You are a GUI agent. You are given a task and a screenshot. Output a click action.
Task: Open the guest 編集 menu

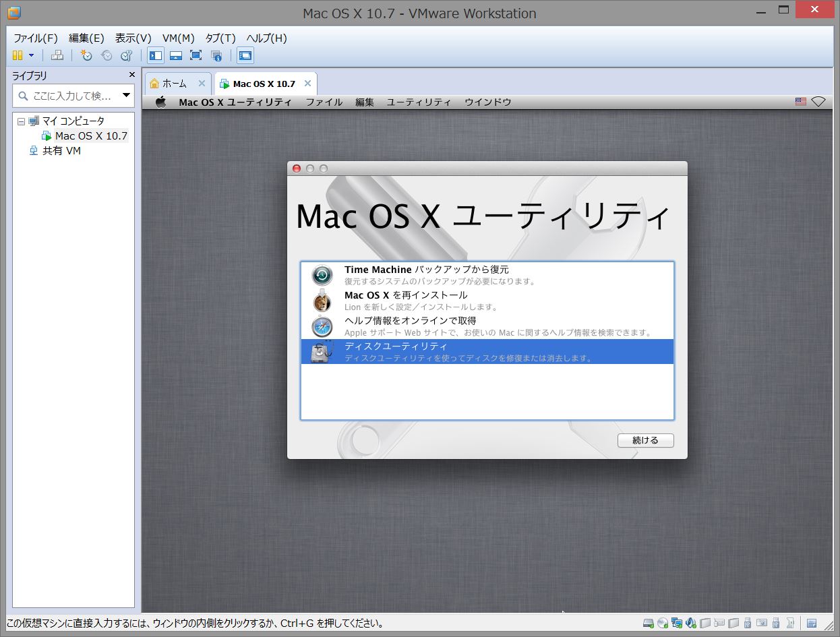pyautogui.click(x=365, y=102)
